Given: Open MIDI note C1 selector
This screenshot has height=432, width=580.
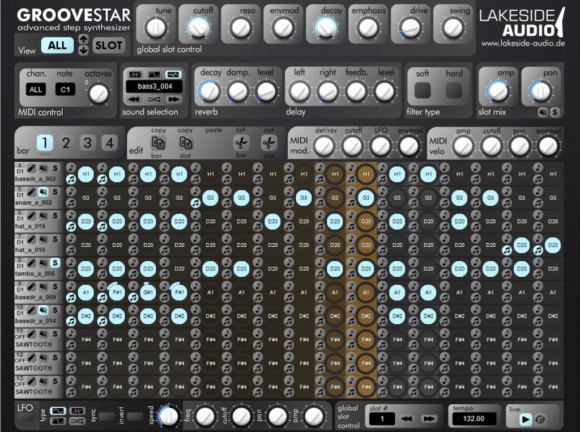Looking at the screenshot, I should pyautogui.click(x=65, y=89).
